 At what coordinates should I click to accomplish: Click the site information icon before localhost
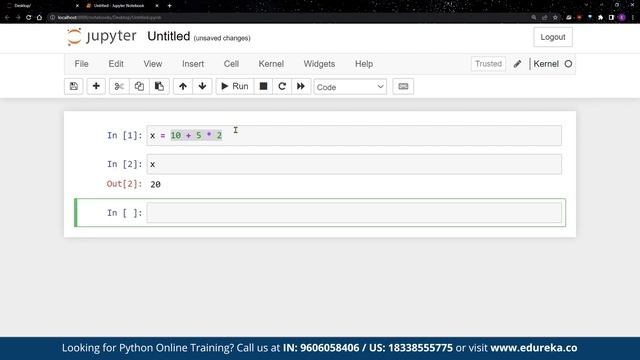click(52, 18)
